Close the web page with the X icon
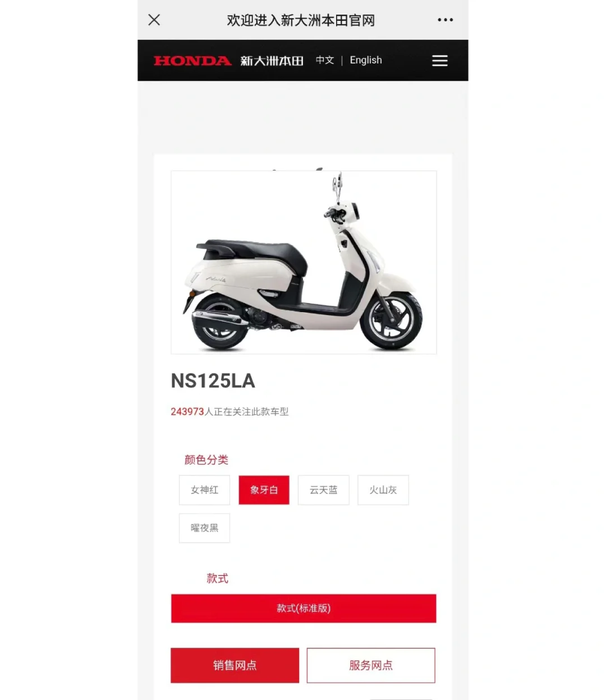The image size is (606, 700). point(154,20)
